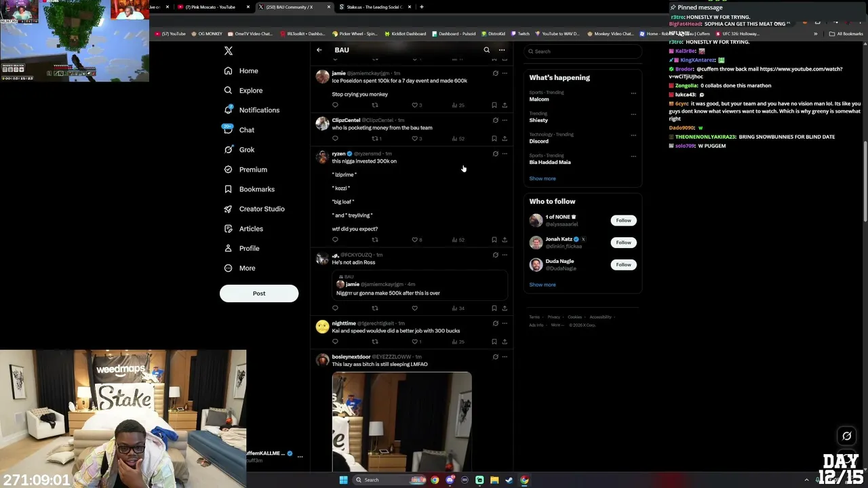Reply to the FCKYOUZQ post
868x488 pixels.
tap(335, 308)
